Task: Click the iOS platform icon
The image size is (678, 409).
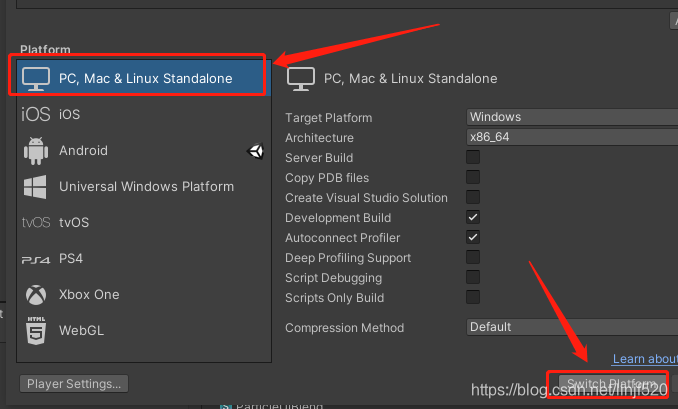Action: [36, 114]
